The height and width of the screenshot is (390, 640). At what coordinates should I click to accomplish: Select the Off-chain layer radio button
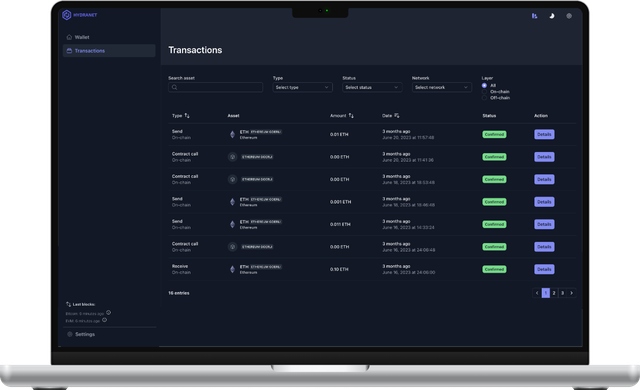point(484,98)
